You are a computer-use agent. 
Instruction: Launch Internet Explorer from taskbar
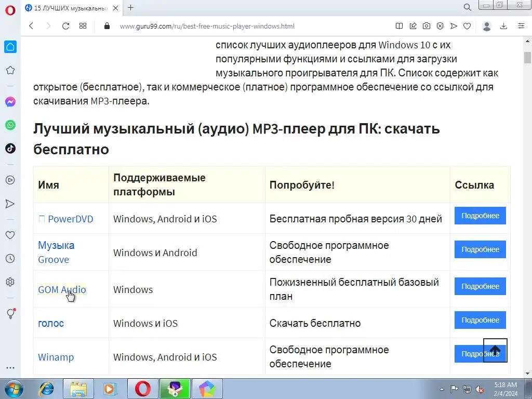[x=46, y=389]
